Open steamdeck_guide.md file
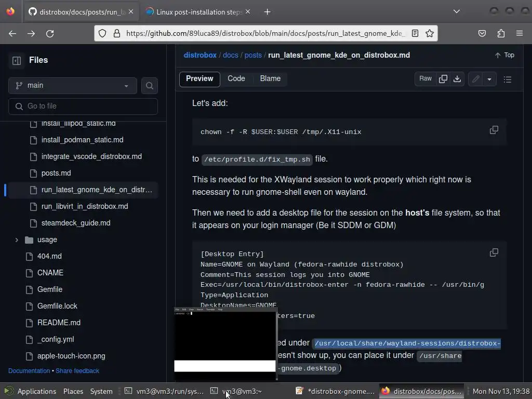 (76, 223)
